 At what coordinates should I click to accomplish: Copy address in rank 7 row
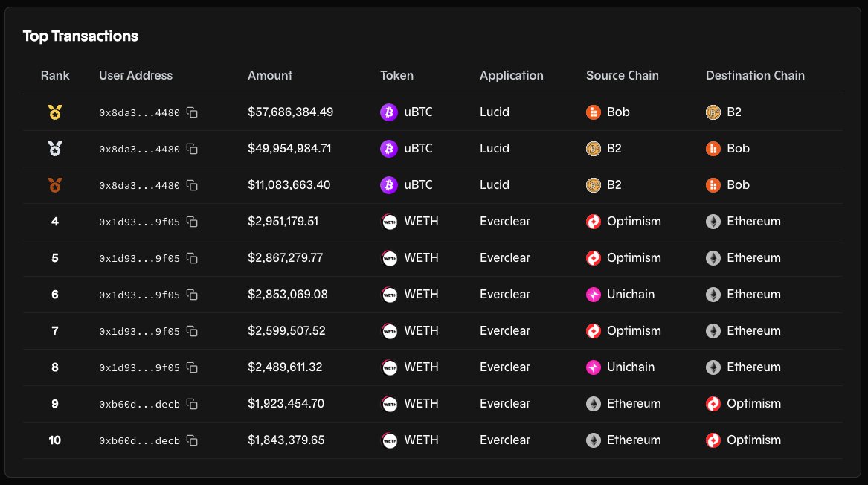[192, 331]
